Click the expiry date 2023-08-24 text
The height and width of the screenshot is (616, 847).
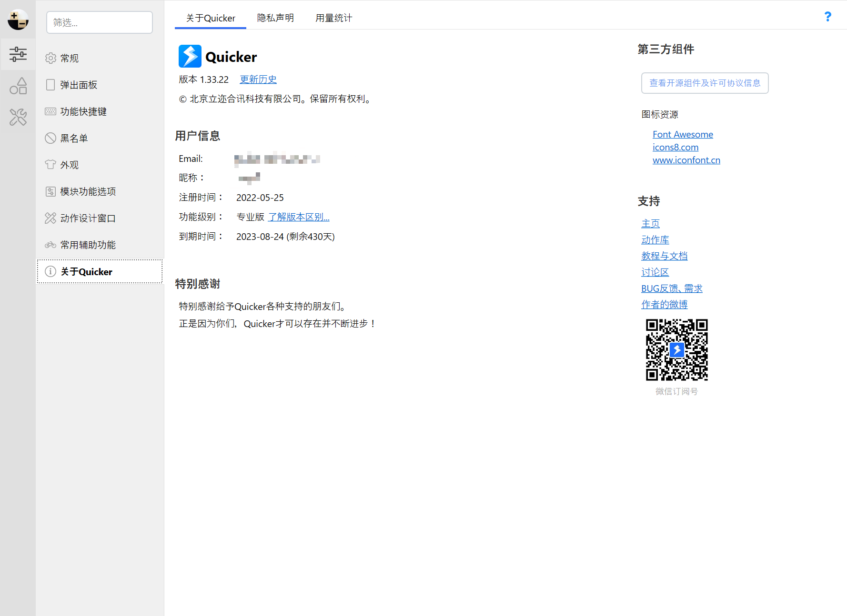pos(285,237)
